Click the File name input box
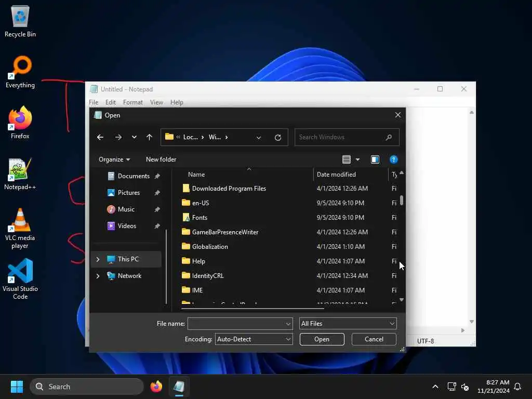Screen dimensions: 532x399 tap(236, 324)
